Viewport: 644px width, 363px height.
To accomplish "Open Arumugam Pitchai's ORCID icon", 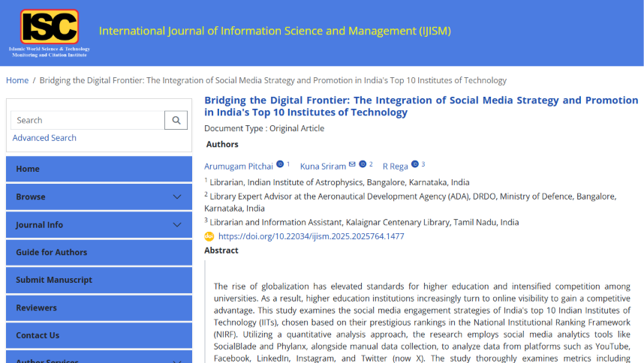I will coord(280,164).
